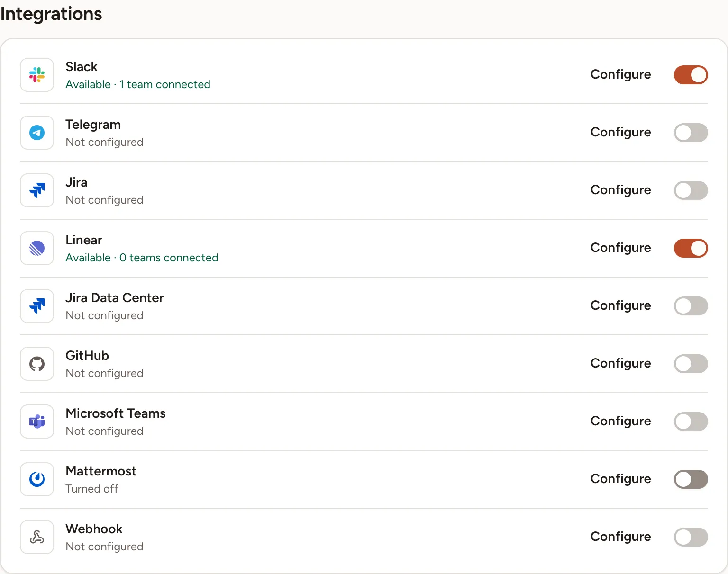Turn on the Microsoft Teams toggle
The image size is (728, 574).
click(691, 422)
